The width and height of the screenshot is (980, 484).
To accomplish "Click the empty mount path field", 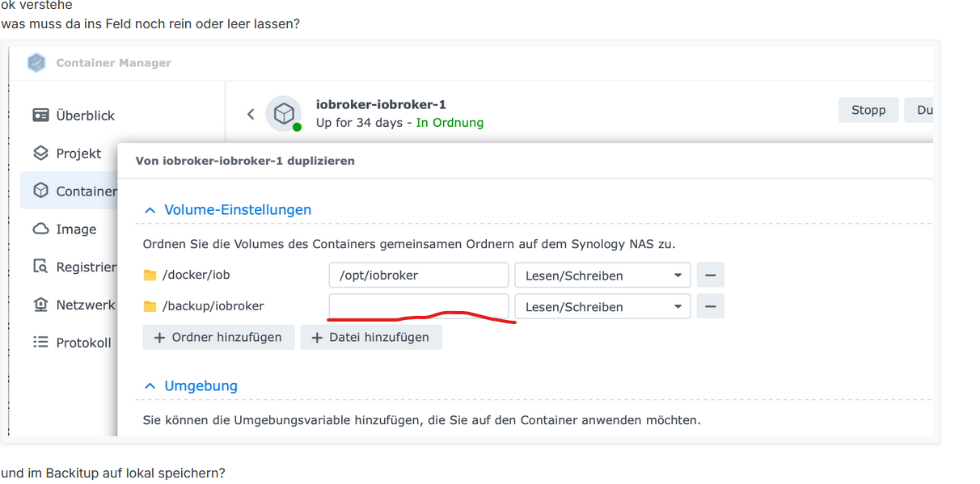I will [x=418, y=307].
